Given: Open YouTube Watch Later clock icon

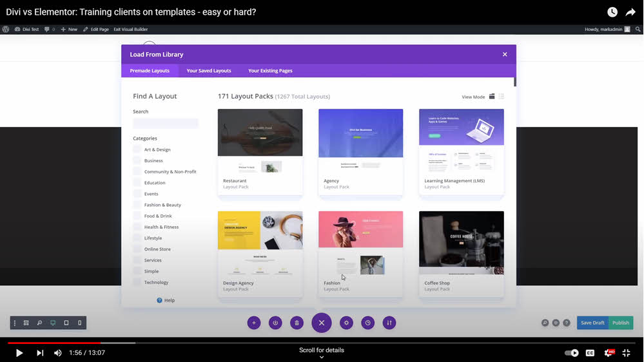Looking at the screenshot, I should click(612, 12).
